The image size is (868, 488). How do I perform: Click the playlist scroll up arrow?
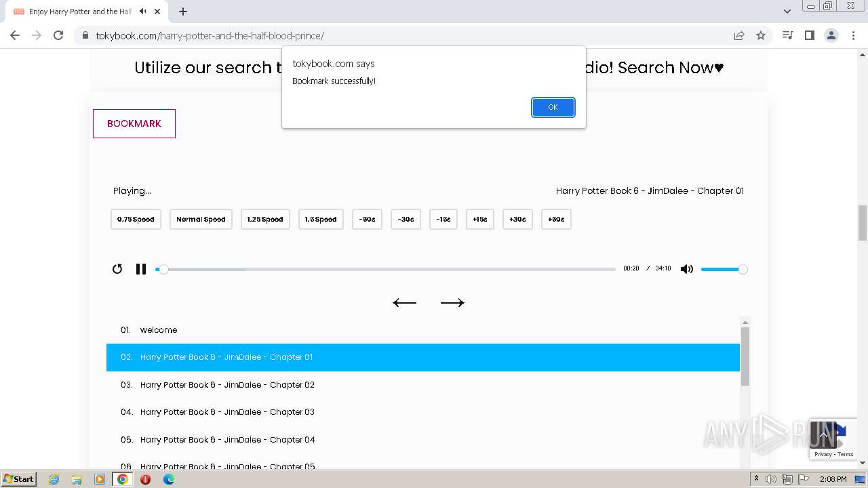coord(745,323)
